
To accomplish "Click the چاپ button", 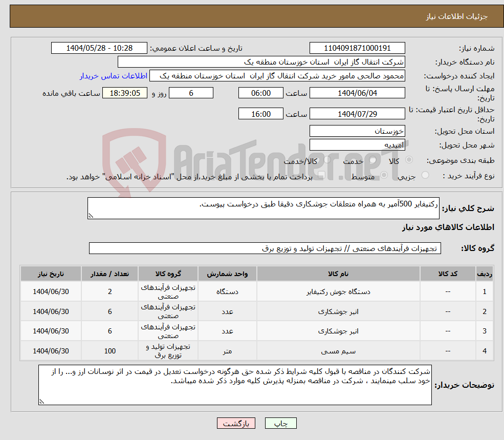I will [279, 423].
